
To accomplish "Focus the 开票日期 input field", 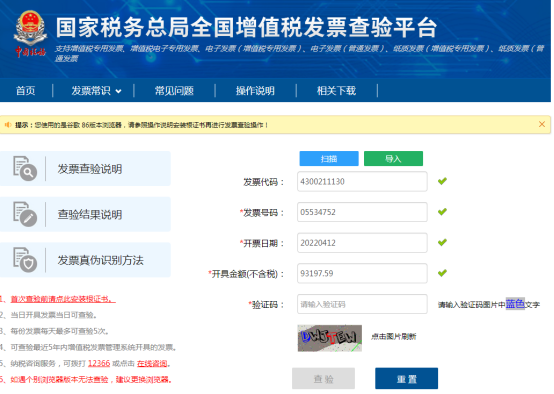I will tap(362, 243).
